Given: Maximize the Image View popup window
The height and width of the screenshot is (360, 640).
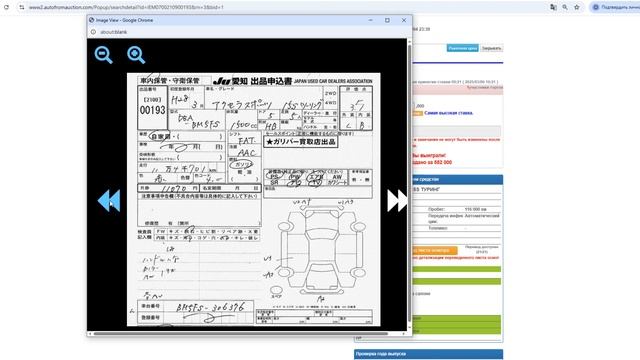Looking at the screenshot, I should pyautogui.click(x=387, y=20).
